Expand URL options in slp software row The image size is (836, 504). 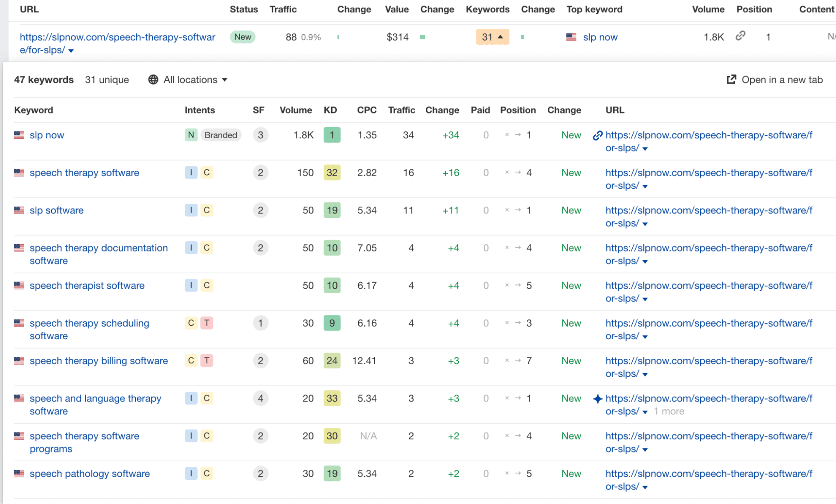[645, 224]
